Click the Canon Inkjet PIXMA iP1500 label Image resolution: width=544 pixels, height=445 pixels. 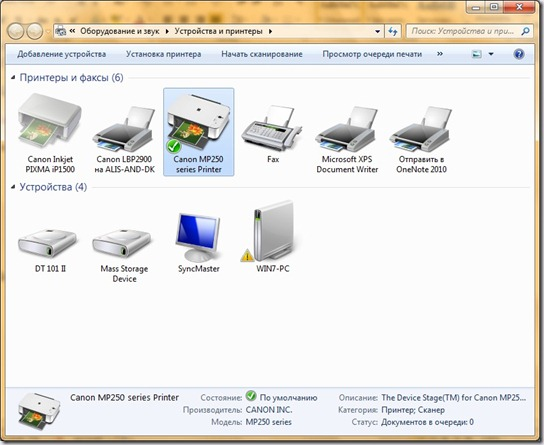(x=50, y=164)
